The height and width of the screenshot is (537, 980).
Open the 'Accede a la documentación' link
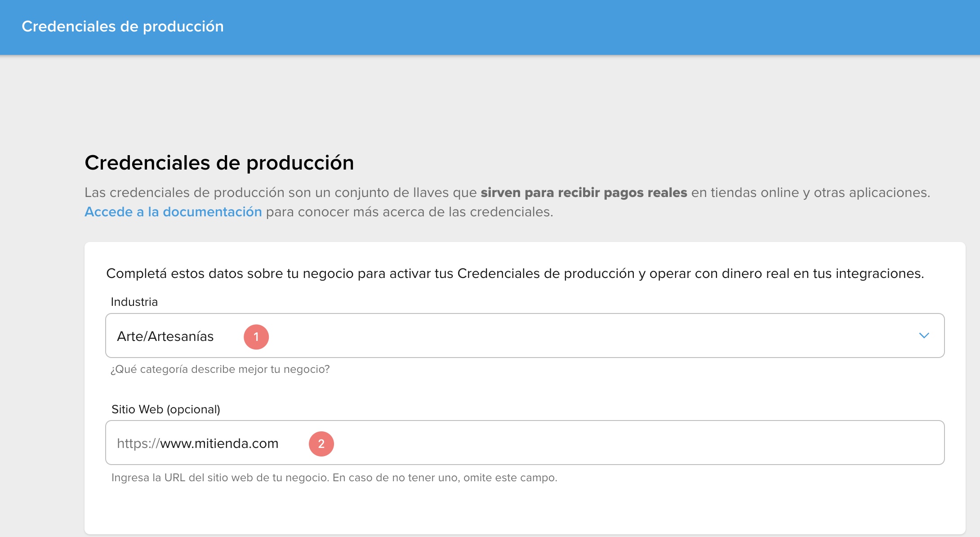tap(173, 212)
